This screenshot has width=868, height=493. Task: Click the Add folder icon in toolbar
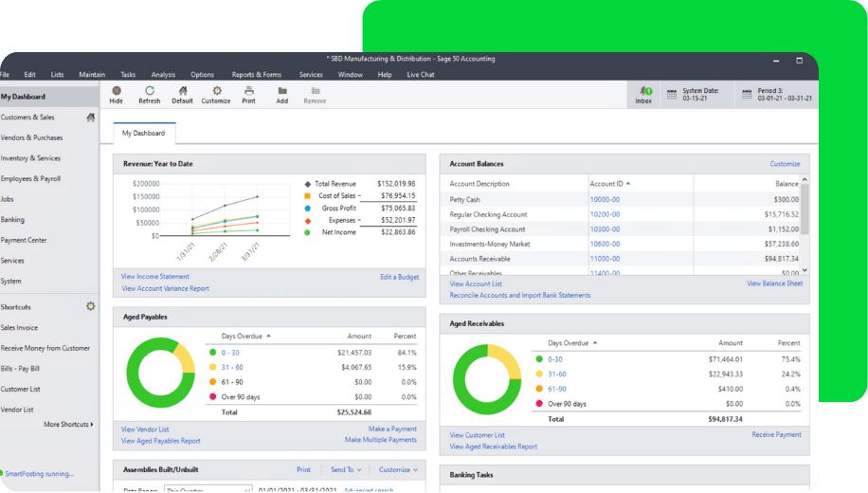point(282,91)
